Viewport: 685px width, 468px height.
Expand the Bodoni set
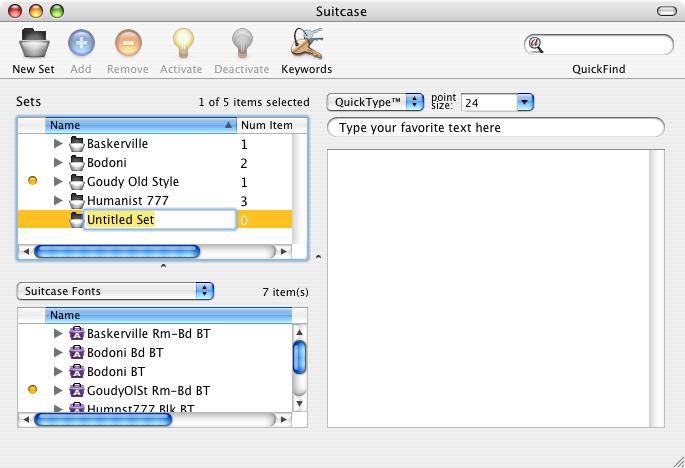pos(58,162)
